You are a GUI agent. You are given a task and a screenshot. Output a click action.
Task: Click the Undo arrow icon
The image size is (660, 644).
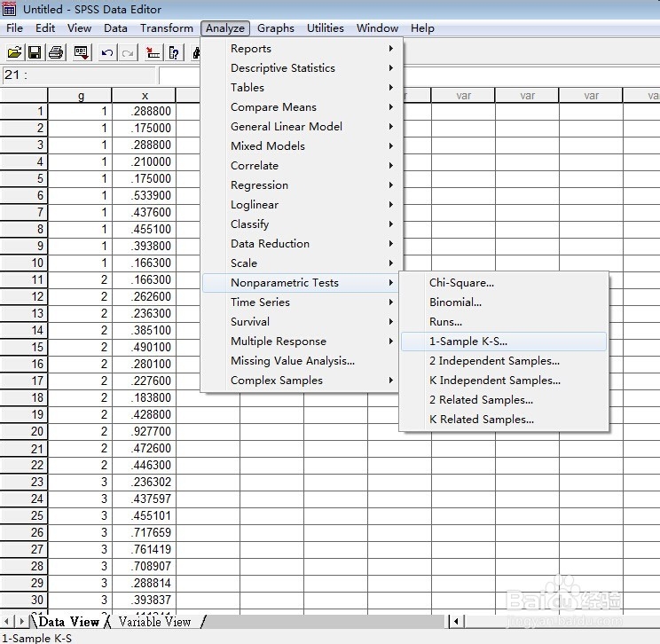pos(107,52)
